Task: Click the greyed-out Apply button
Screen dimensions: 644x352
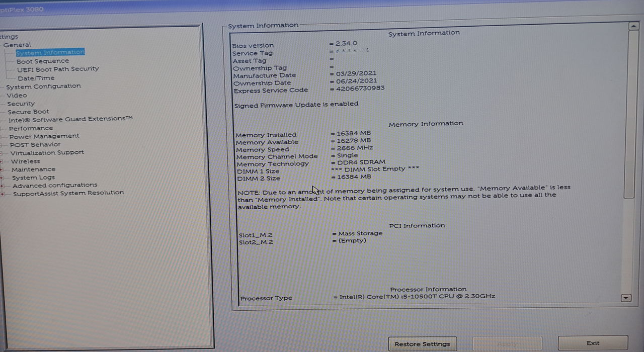Action: point(507,343)
